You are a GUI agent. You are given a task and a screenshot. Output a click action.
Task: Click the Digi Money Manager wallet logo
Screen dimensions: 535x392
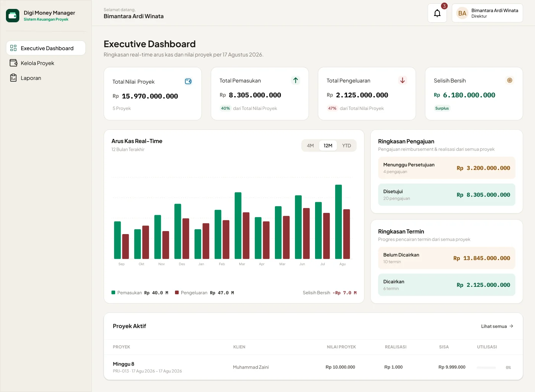click(x=13, y=16)
